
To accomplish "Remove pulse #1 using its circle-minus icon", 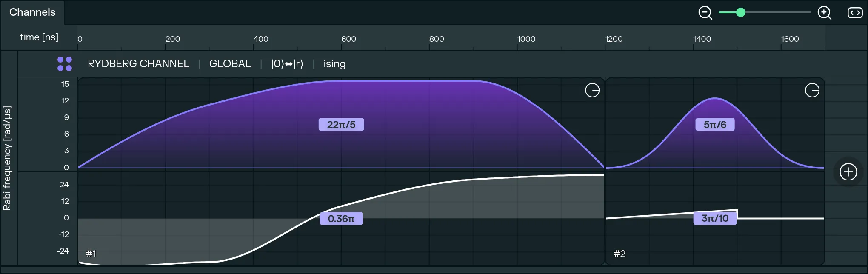I will (592, 90).
